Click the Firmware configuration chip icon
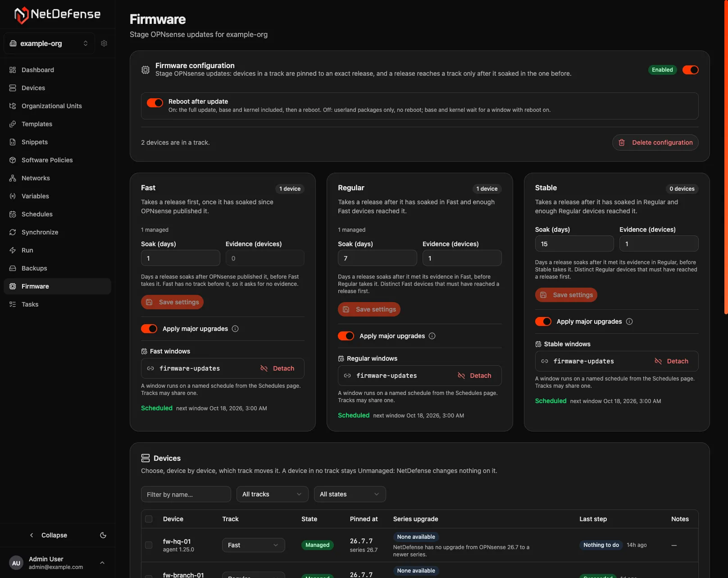Screen dimensions: 728x578 click(x=146, y=70)
